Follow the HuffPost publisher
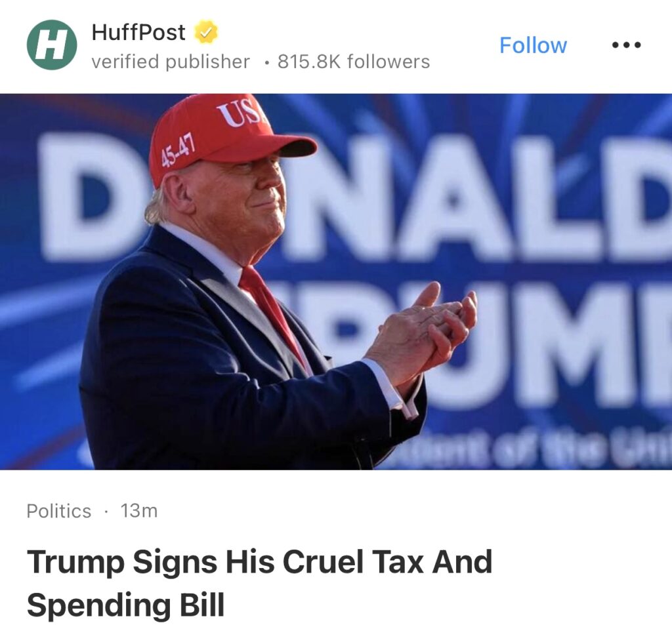Screen dimensions: 672x627 [533, 45]
